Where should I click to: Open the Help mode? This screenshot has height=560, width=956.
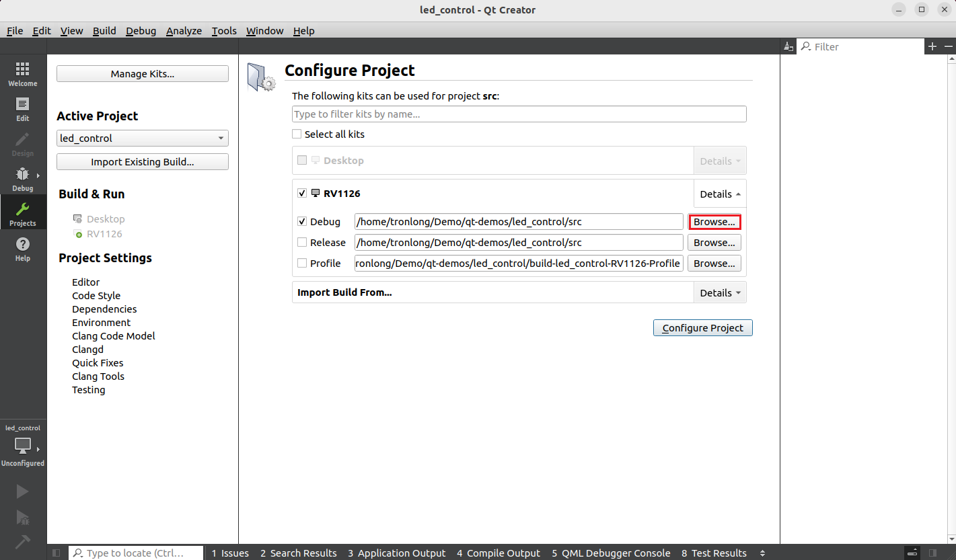pyautogui.click(x=23, y=249)
